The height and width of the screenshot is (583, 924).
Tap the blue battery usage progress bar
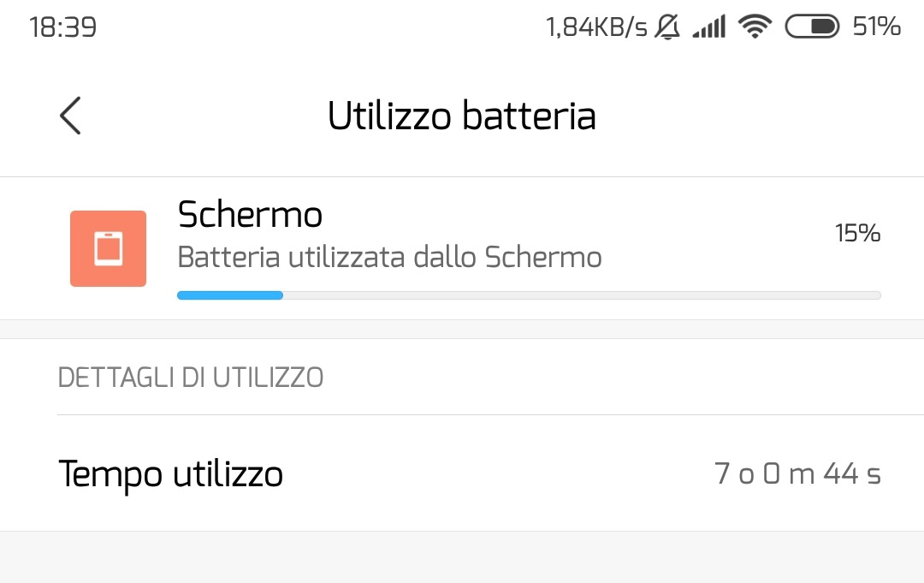tap(229, 294)
